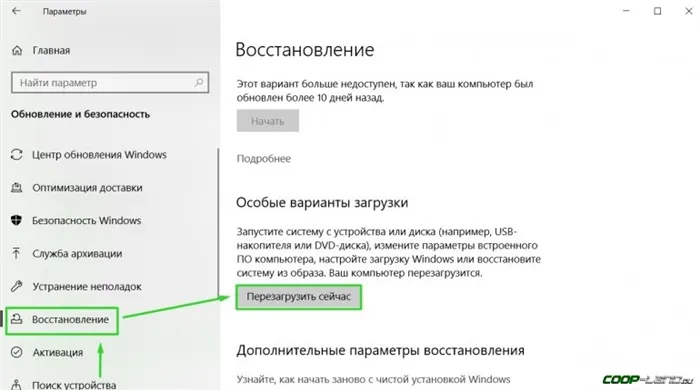The height and width of the screenshot is (390, 700).
Task: Click the Delivery Optimization icon
Action: tap(17, 188)
